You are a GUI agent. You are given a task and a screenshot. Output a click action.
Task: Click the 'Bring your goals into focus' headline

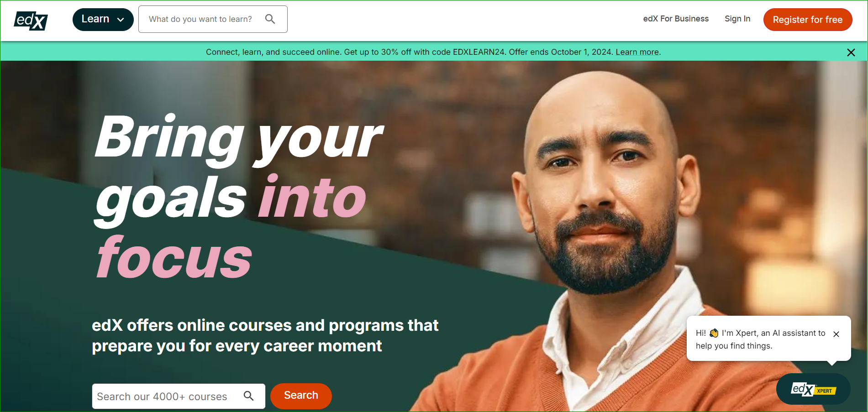pyautogui.click(x=238, y=196)
